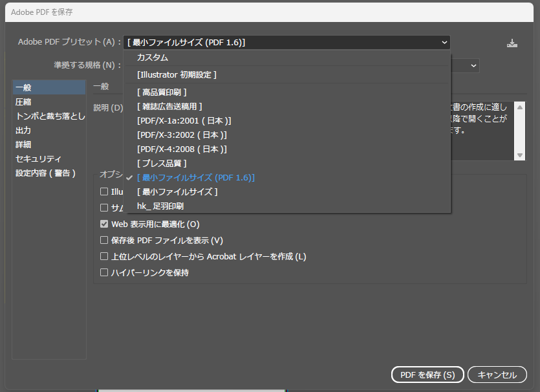
Task: Enable 保存後 PDF ファイルを表示 checkbox
Action: (104, 241)
